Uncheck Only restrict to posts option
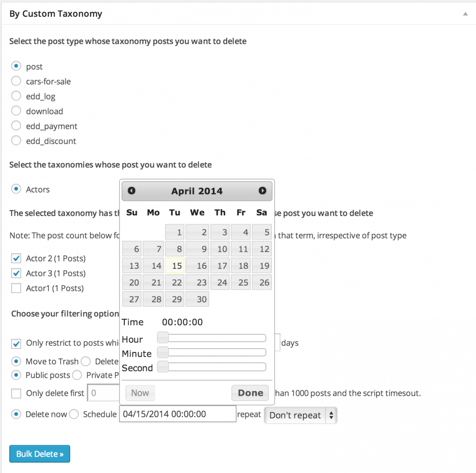 (16, 343)
